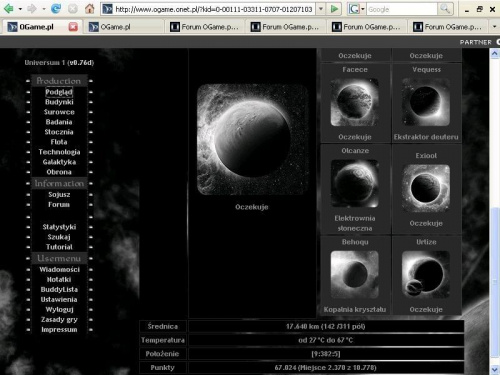Open the Statystyki link
Viewport: 500px width, 375px height.
59,227
